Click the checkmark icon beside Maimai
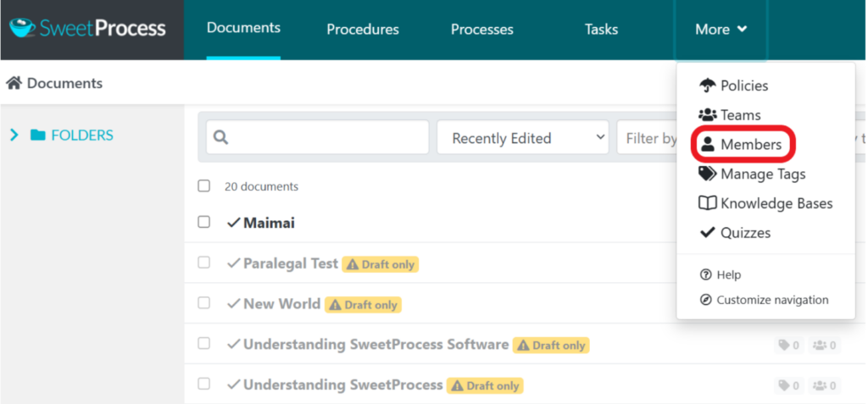 pos(234,223)
